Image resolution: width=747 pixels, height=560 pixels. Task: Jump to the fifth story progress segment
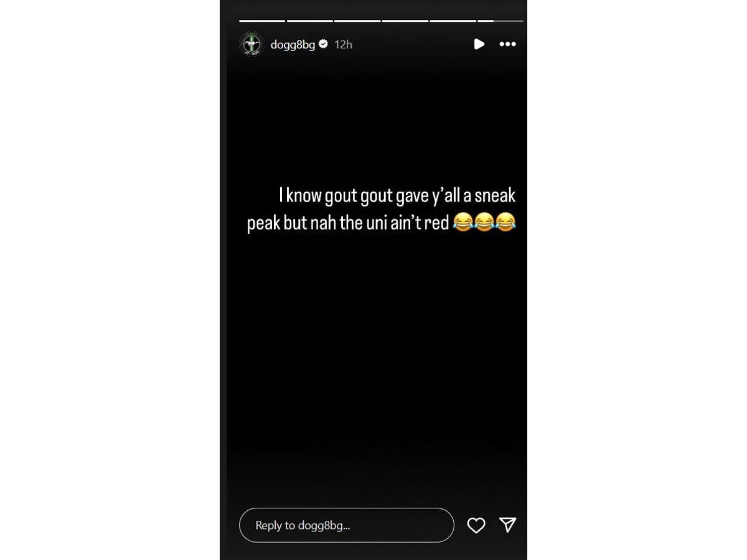pyautogui.click(x=453, y=21)
